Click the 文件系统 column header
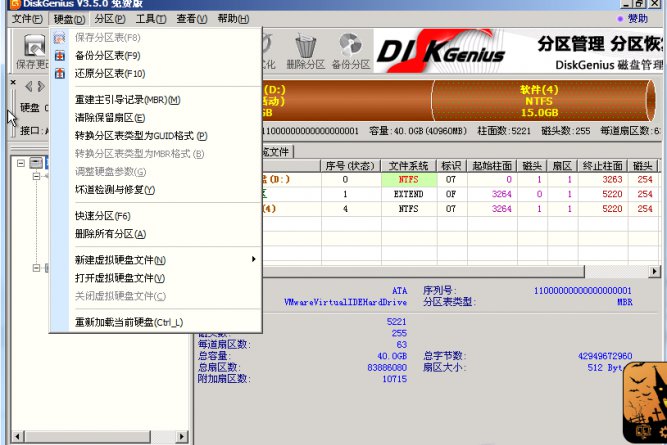667x445 pixels. coord(408,165)
